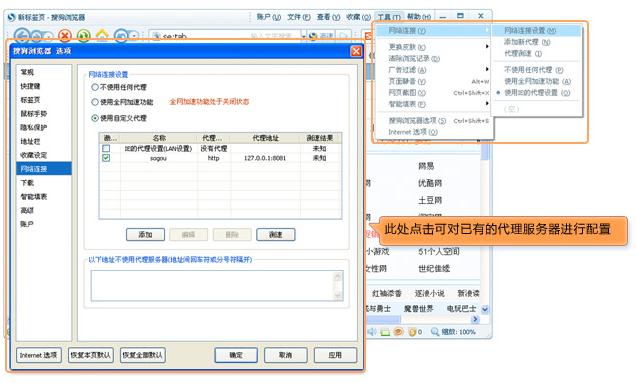Click the 测速 button
This screenshot has height=383, width=636.
[x=275, y=235]
